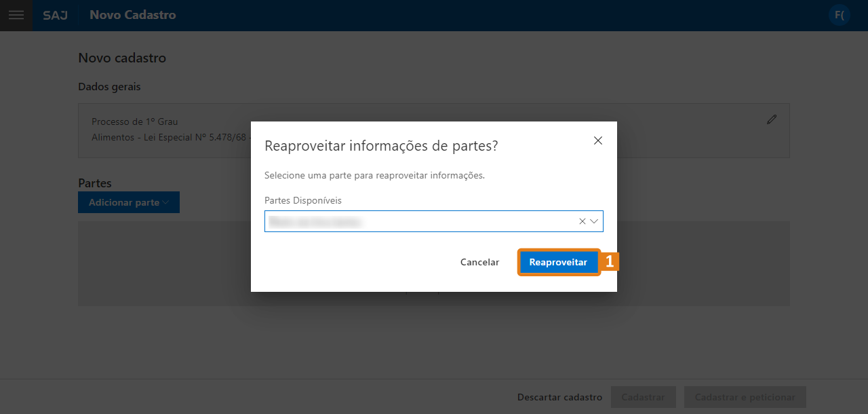The width and height of the screenshot is (868, 414).
Task: Click the edit icon on the process card
Action: pos(772,119)
